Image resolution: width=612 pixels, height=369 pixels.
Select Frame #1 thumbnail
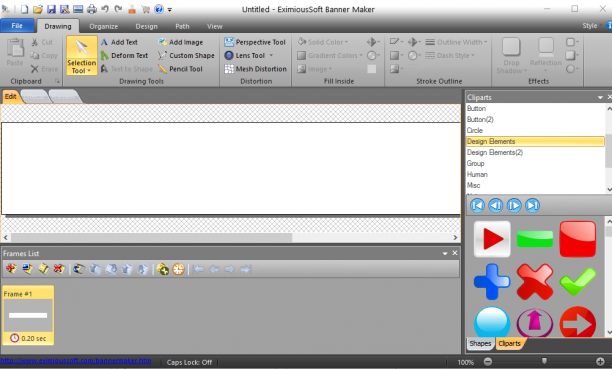(x=28, y=315)
